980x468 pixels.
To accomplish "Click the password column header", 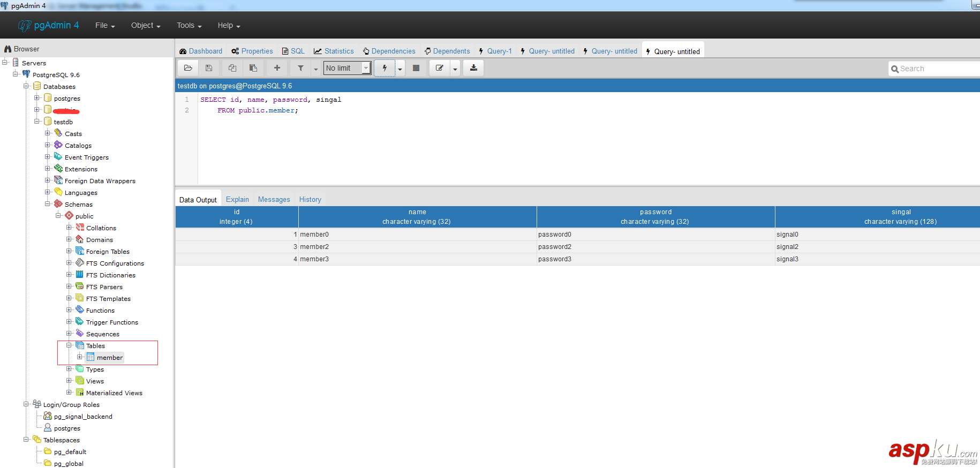I will [x=656, y=217].
